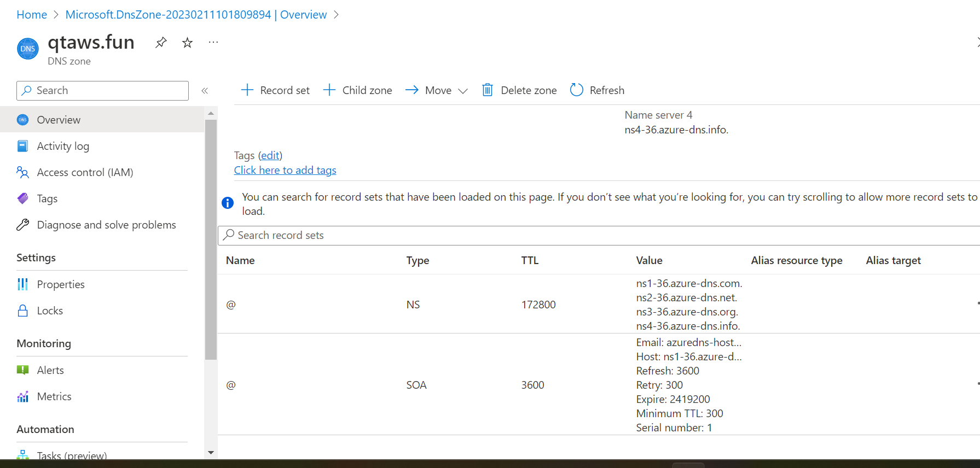Open Access control (IAM)
Image resolution: width=980 pixels, height=468 pixels.
85,172
